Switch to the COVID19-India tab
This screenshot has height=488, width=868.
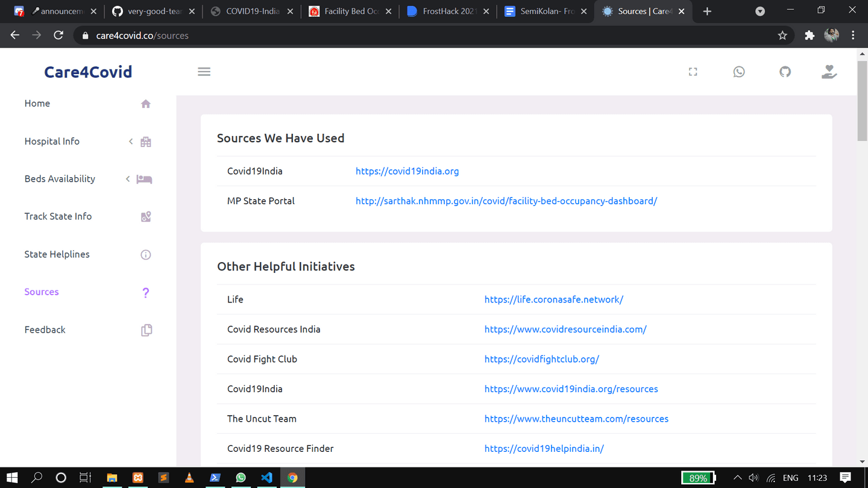pos(253,11)
